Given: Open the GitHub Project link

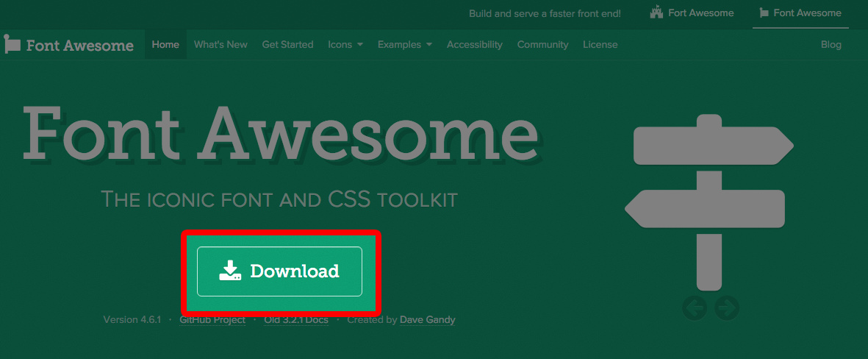Looking at the screenshot, I should (x=212, y=320).
